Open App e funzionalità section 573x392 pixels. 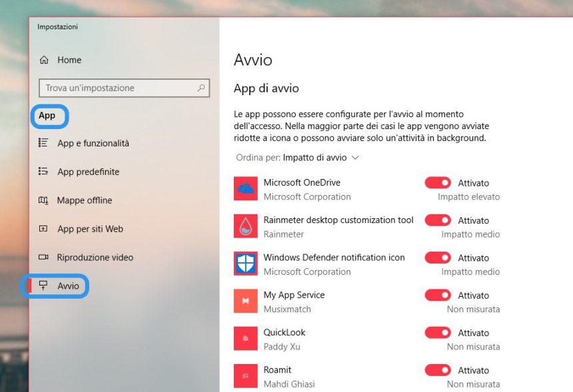93,143
